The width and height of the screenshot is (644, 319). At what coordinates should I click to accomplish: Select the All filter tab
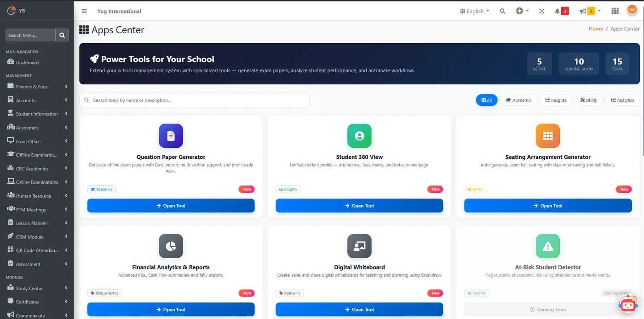click(x=487, y=100)
